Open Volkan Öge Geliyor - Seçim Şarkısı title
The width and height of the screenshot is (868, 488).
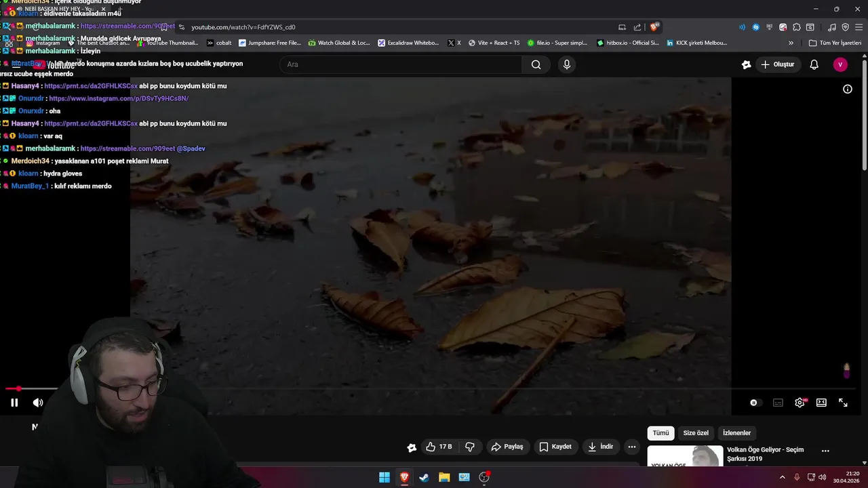click(x=765, y=454)
